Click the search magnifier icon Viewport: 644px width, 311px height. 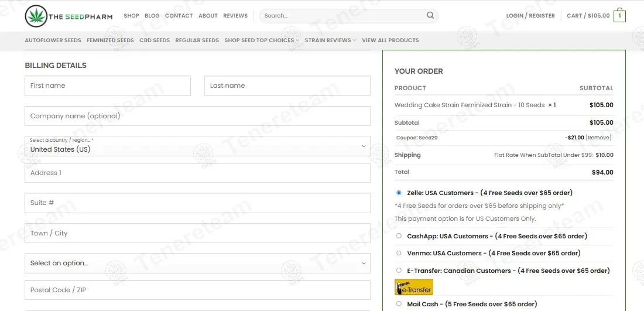pos(430,16)
